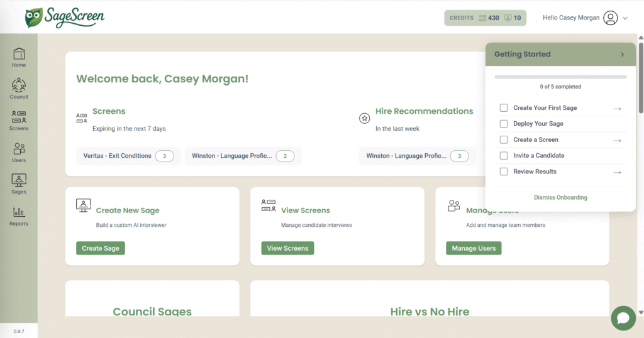Click the View Screens button

pos(287,248)
